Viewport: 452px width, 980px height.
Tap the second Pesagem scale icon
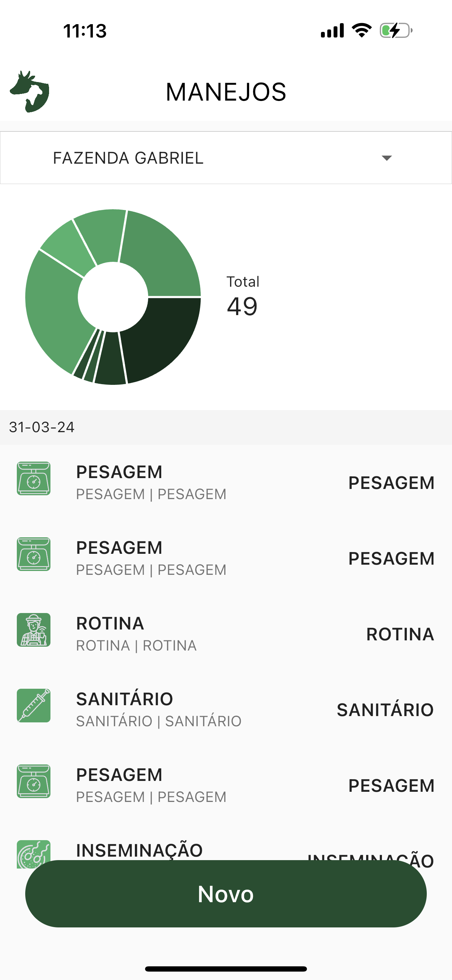(34, 554)
